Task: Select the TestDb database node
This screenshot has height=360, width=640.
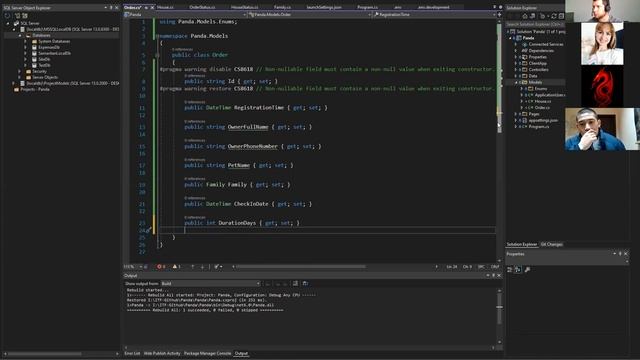Action: point(44,65)
